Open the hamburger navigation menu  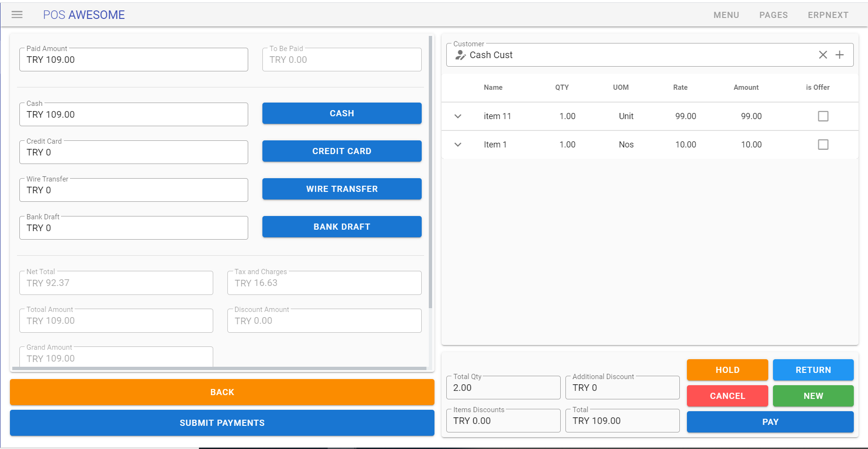pos(17,15)
